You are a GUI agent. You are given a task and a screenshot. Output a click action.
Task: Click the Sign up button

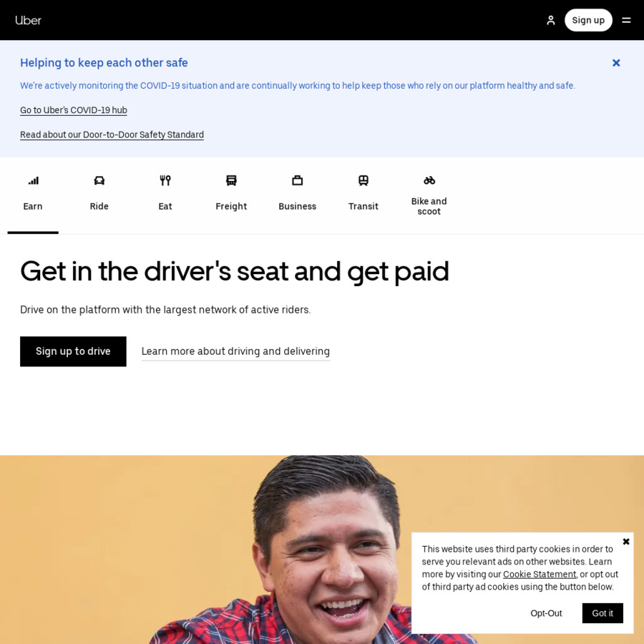pyautogui.click(x=588, y=20)
